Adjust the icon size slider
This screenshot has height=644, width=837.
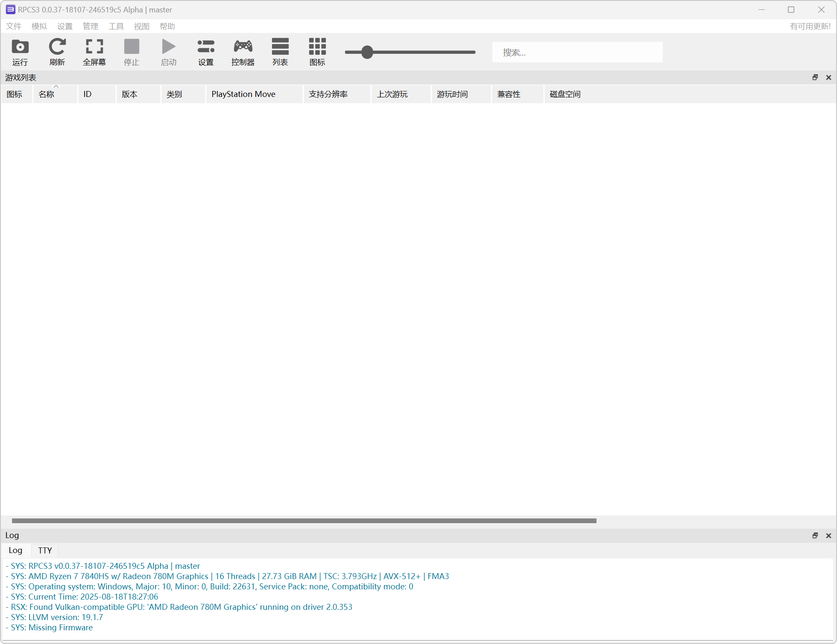click(366, 52)
